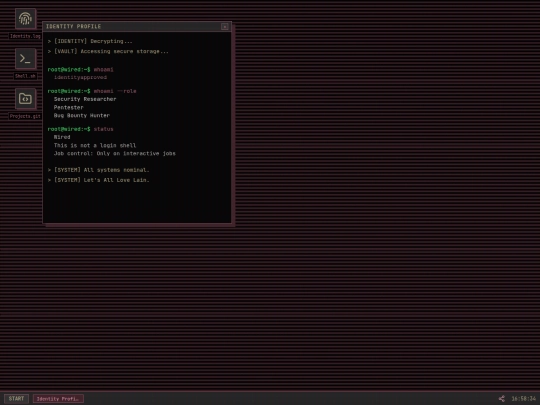Click the 'whoami --role' command line
Screen dimensions: 540x405
[92, 91]
